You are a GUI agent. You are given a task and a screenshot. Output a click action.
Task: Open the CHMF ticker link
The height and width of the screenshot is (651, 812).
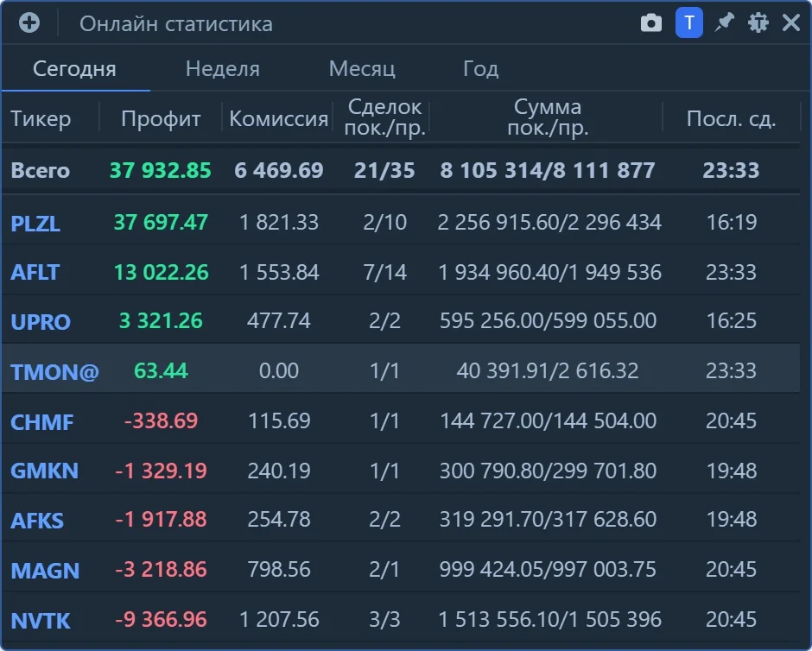point(42,422)
